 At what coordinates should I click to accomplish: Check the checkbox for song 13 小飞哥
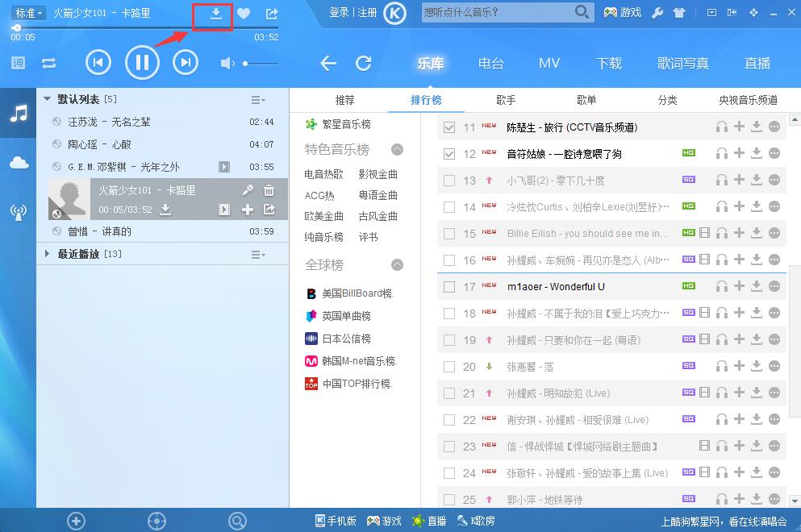(x=448, y=179)
